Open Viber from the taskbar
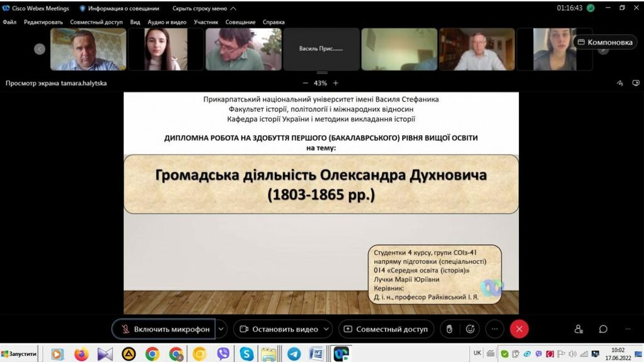The width and height of the screenshot is (644, 362). click(223, 354)
